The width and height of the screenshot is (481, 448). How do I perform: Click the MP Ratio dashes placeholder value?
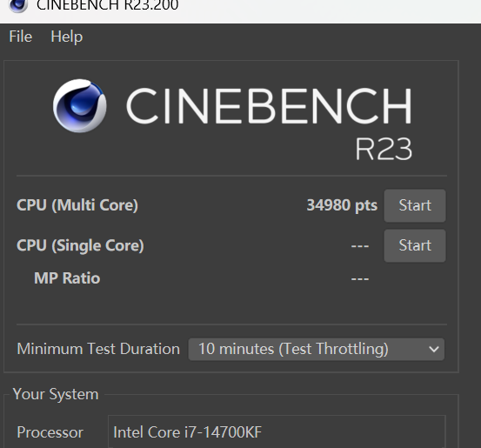click(360, 279)
